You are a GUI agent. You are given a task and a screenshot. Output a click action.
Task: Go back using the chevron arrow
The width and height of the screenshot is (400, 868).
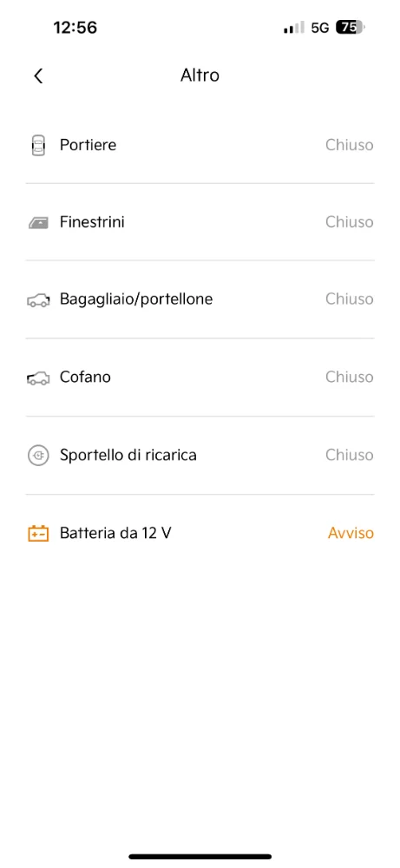[x=37, y=76]
